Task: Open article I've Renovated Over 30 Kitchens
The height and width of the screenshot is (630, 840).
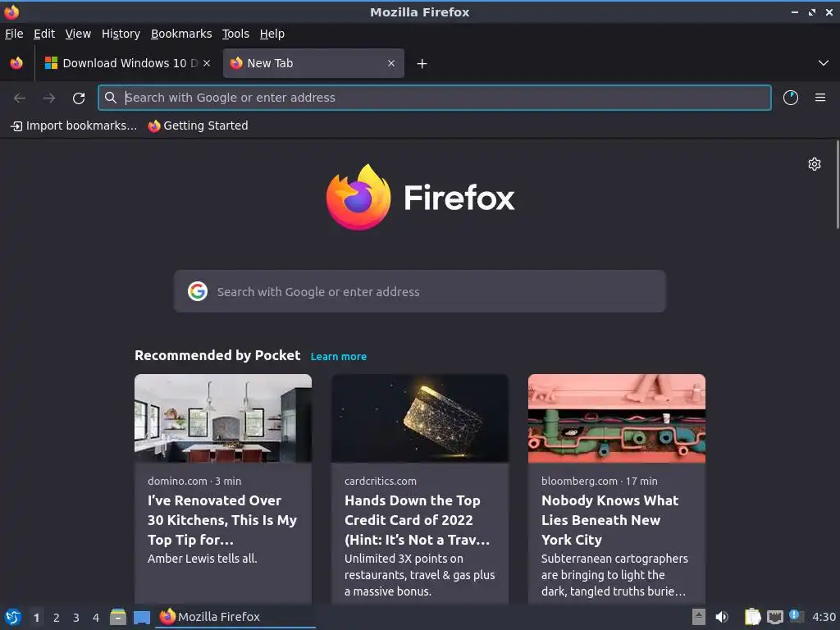Action: [222, 520]
